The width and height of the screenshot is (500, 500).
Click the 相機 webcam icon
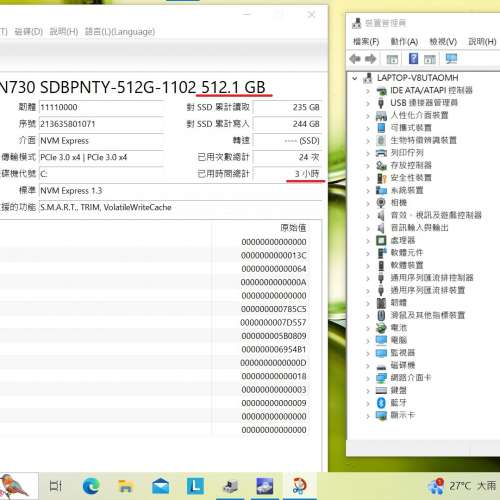(x=381, y=203)
